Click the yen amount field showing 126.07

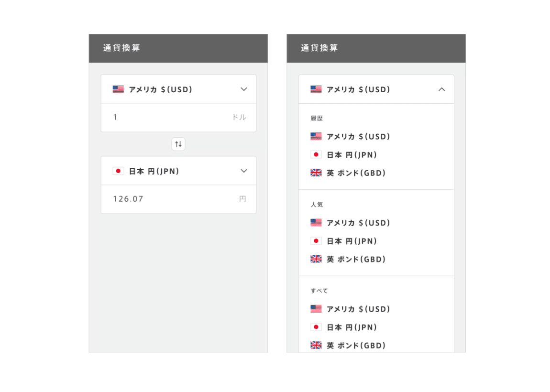point(178,199)
